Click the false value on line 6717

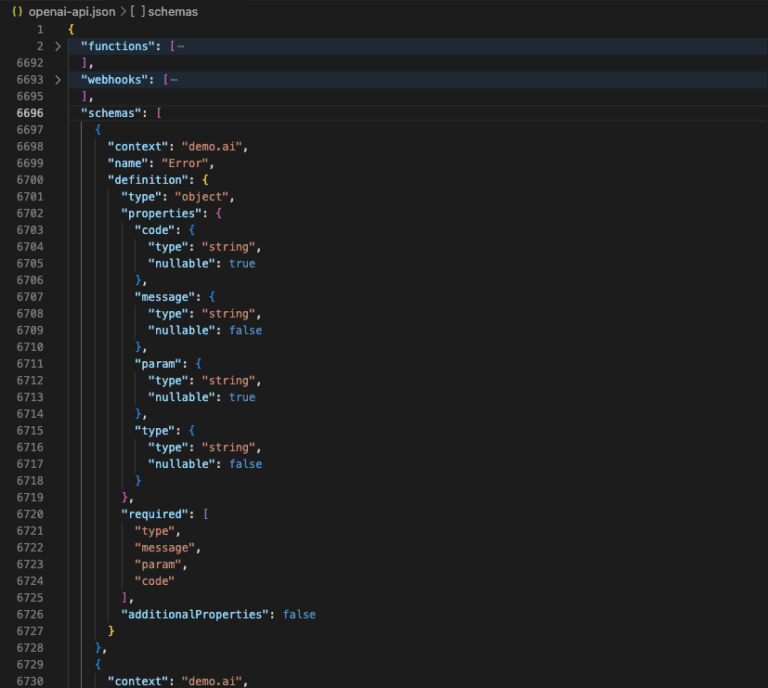coord(245,464)
